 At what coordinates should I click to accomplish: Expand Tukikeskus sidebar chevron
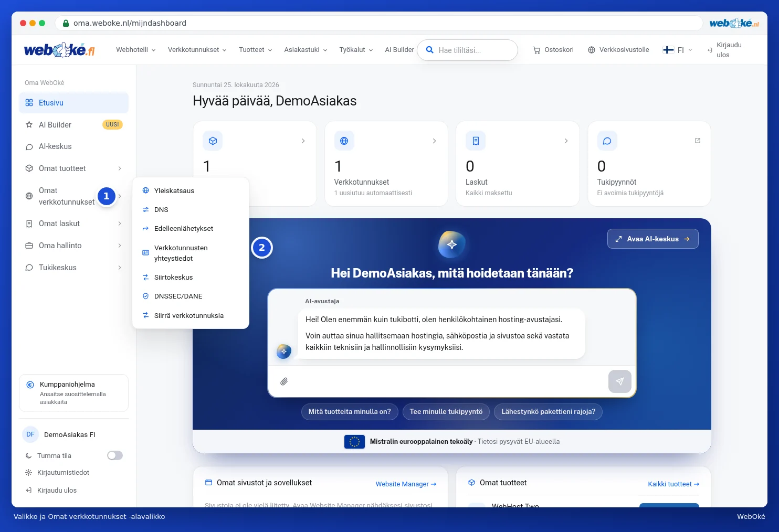(120, 268)
